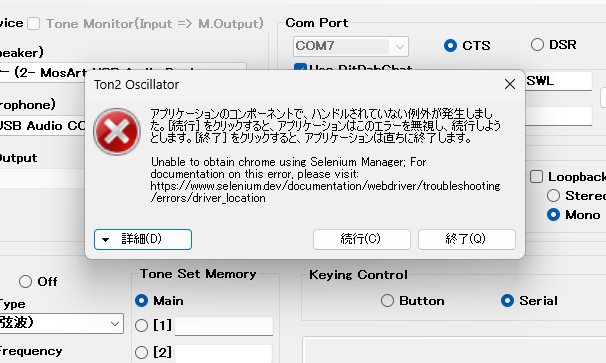Click memory slot [2] name field
The width and height of the screenshot is (606, 363).
pyautogui.click(x=224, y=353)
